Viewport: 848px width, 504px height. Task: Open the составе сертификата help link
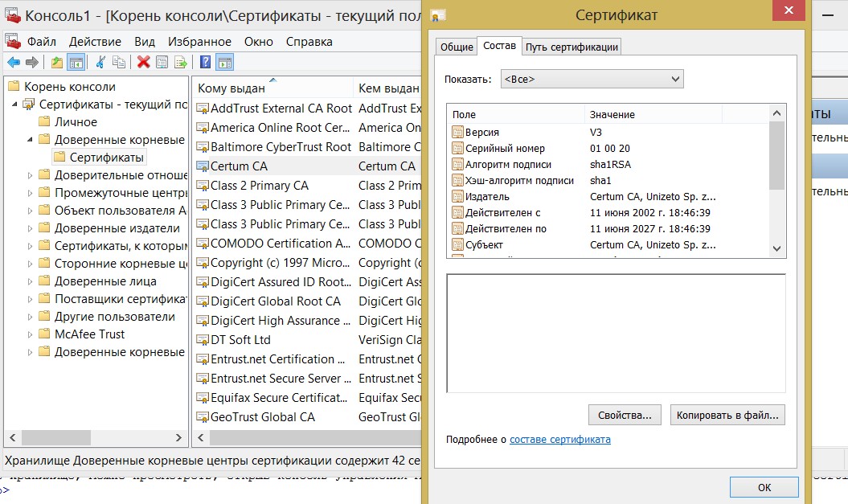click(559, 439)
